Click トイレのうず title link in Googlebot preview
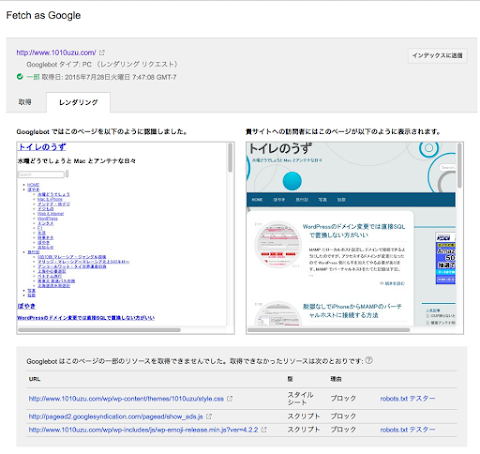Viewport: 480px width, 454px height. 42,147
